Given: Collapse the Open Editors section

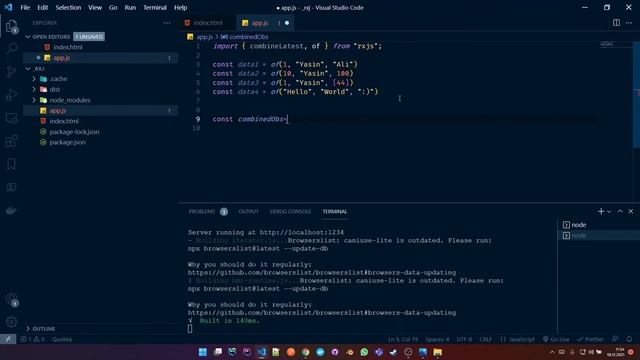Looking at the screenshot, I should coord(28,37).
